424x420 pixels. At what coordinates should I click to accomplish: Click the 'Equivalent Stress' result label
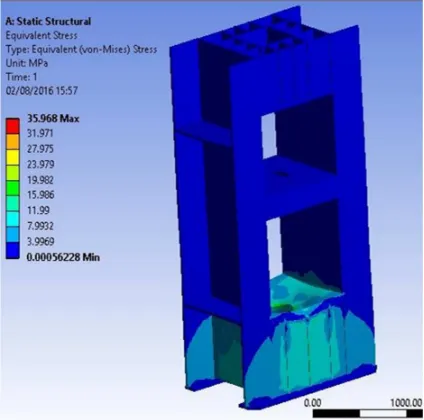tap(41, 35)
